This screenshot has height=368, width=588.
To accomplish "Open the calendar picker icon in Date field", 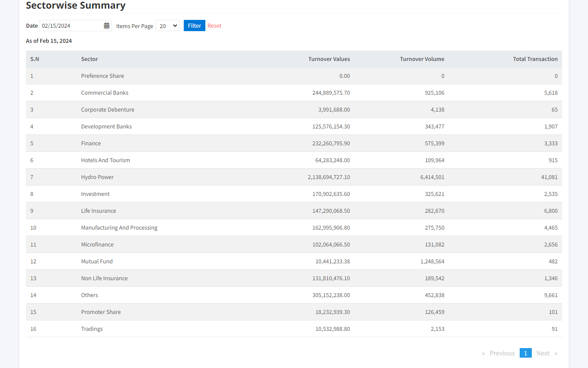I will (106, 26).
